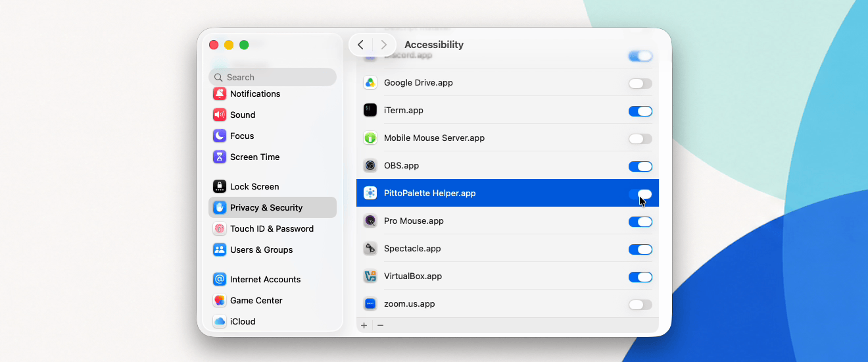
Task: Click the search magnifier icon
Action: tap(218, 77)
